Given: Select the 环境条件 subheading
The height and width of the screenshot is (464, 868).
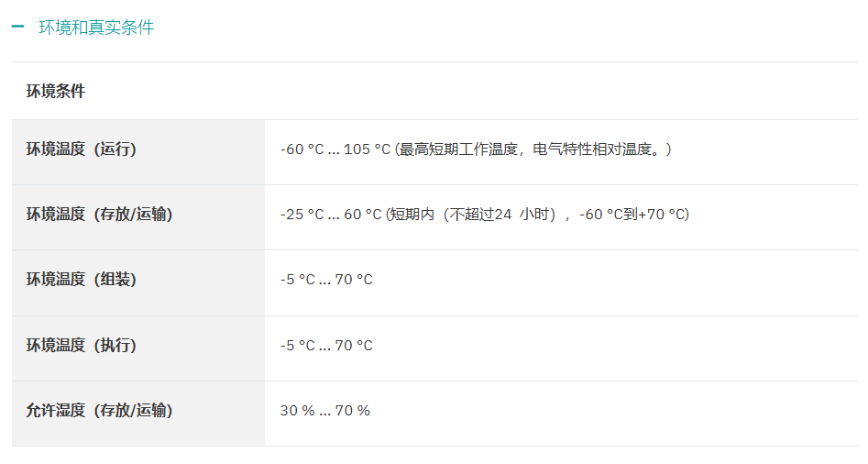Looking at the screenshot, I should pyautogui.click(x=56, y=91).
